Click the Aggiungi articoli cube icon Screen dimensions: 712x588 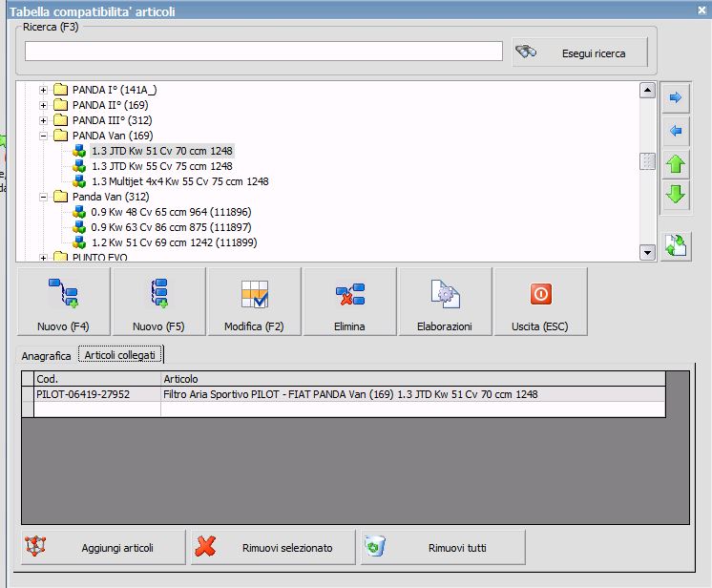click(35, 546)
